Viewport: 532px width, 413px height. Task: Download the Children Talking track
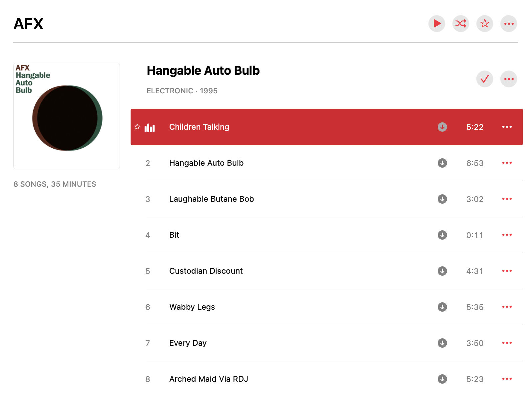click(x=442, y=127)
